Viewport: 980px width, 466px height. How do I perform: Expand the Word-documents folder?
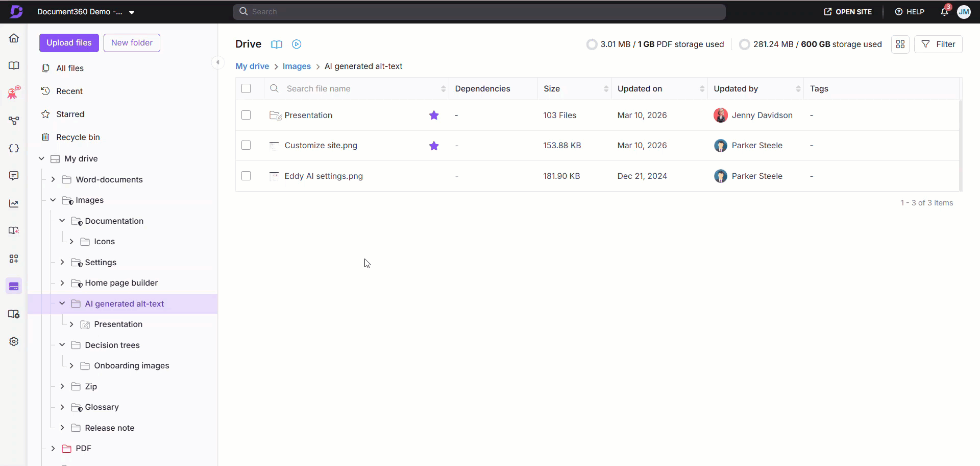[53, 179]
